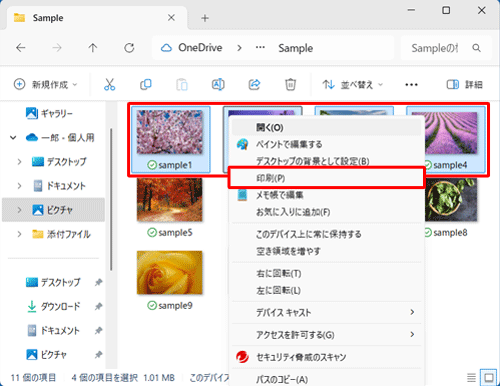Click the OneDrive breadcrumb
Viewport: 500px width, 386px height.
tap(200, 48)
